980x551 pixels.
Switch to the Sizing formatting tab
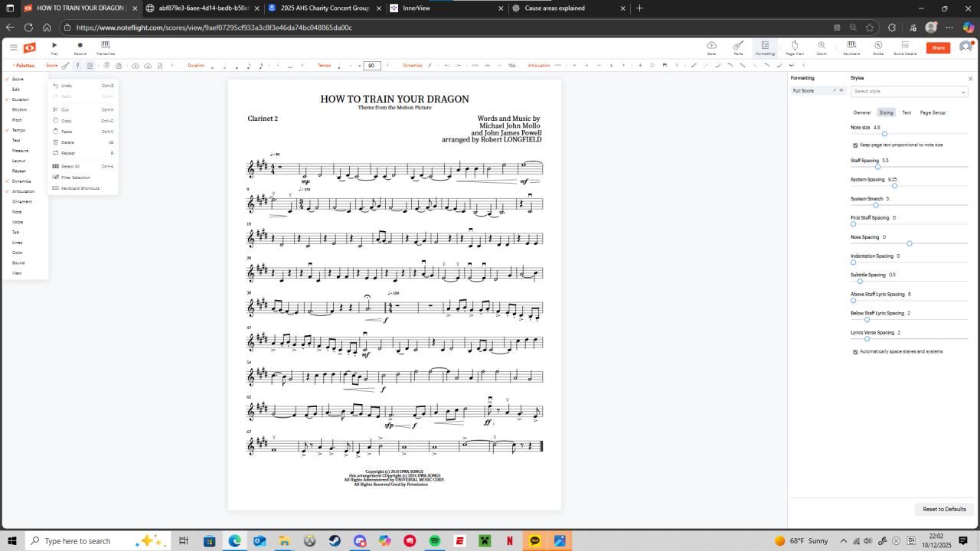pyautogui.click(x=886, y=112)
